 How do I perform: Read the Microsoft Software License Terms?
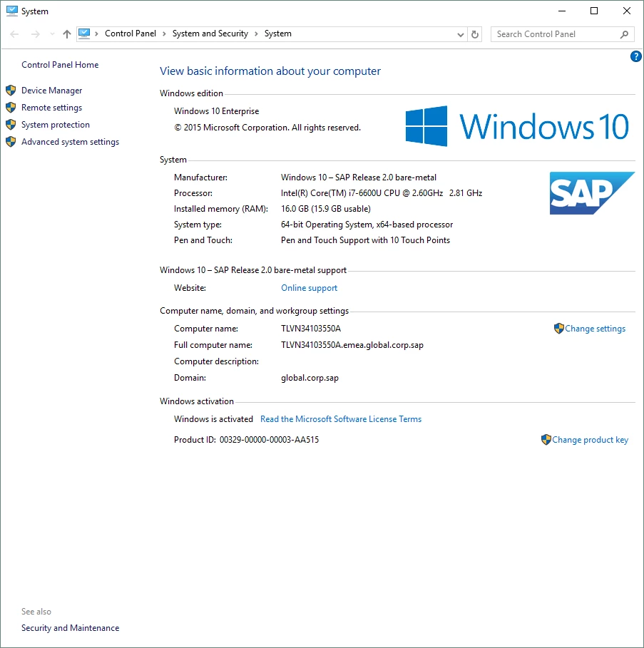(x=341, y=419)
